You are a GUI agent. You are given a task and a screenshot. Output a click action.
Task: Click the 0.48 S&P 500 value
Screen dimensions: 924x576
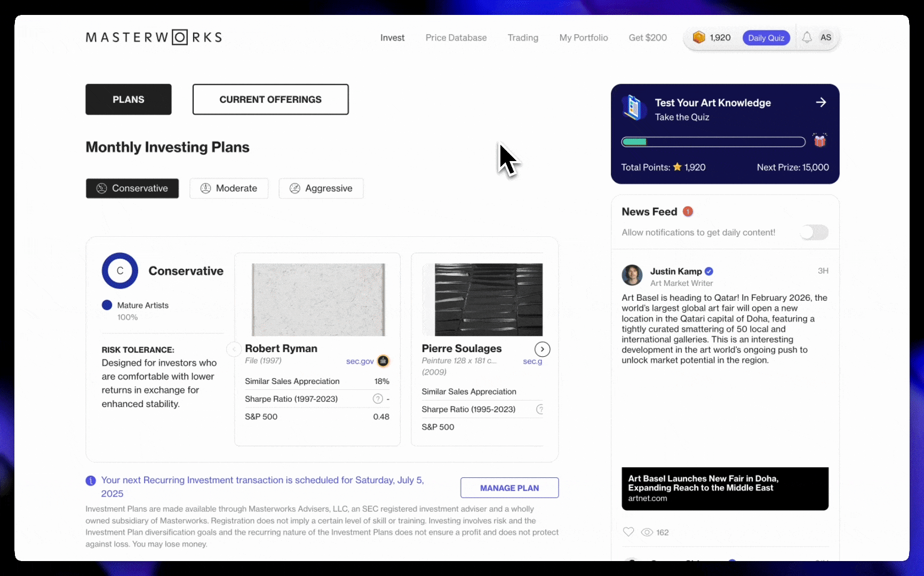pyautogui.click(x=381, y=417)
